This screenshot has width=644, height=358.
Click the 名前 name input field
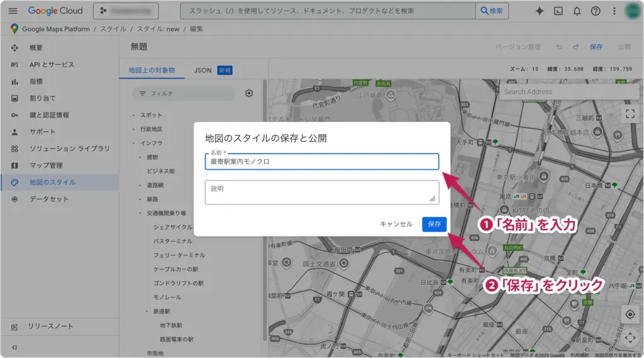point(322,162)
